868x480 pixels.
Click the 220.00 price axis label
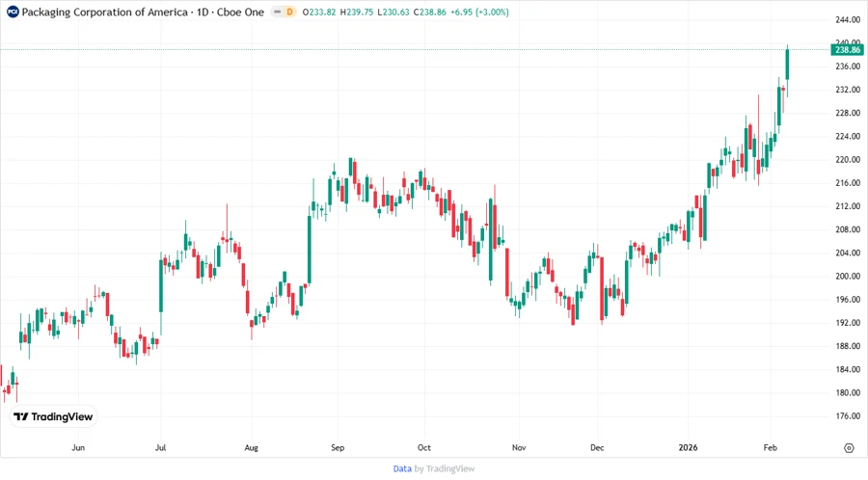[848, 160]
